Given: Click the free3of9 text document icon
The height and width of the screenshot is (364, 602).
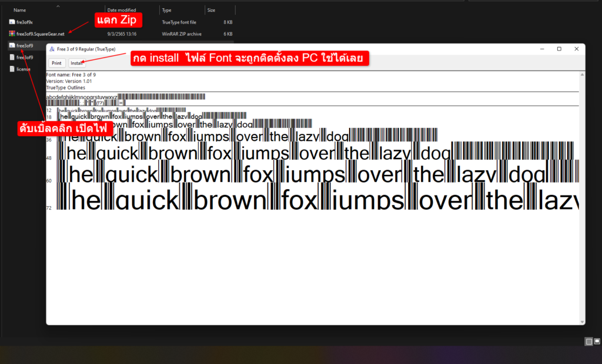Looking at the screenshot, I should coord(11,57).
